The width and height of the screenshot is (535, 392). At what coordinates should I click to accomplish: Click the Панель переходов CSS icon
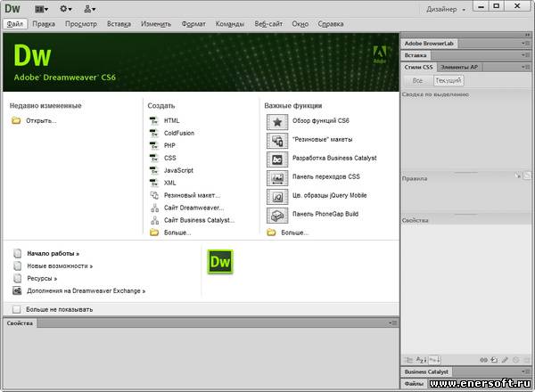coord(277,177)
